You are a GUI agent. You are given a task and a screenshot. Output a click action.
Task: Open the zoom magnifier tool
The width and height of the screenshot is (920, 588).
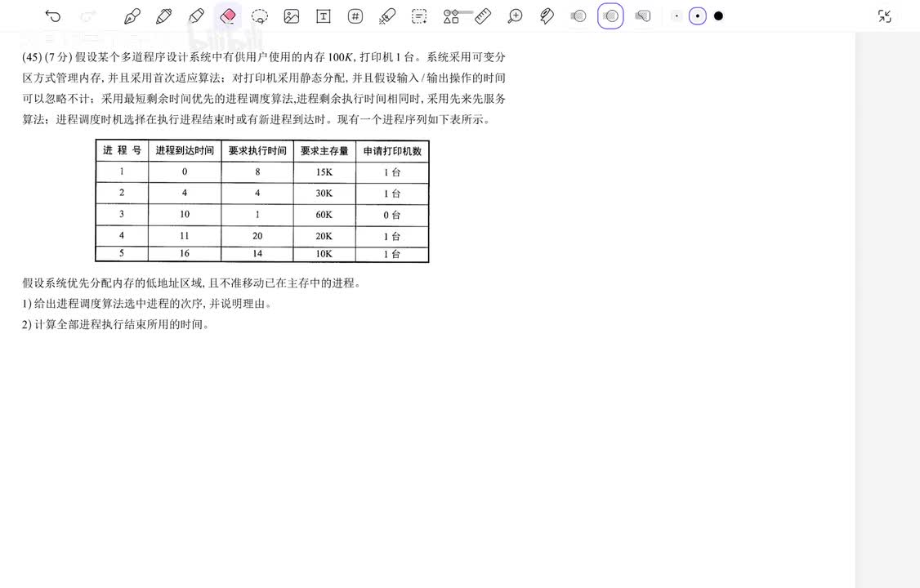(x=515, y=16)
